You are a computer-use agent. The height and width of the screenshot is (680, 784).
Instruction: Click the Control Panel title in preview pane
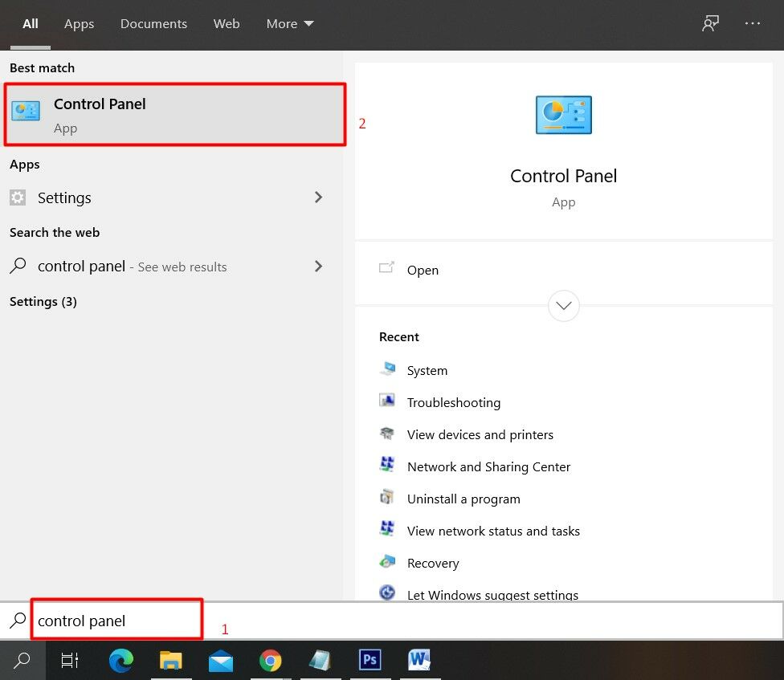[564, 176]
